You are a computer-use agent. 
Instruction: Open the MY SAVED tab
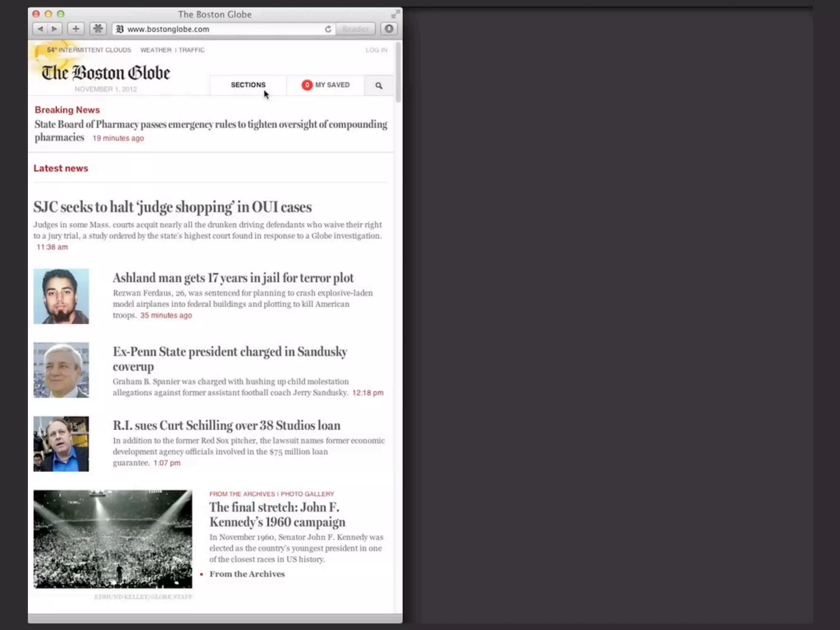tap(332, 85)
